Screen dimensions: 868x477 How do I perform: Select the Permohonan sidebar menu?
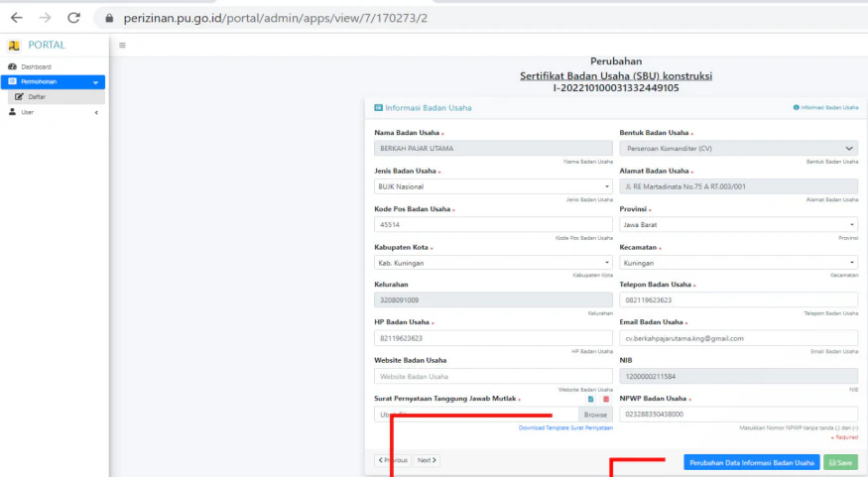[53, 82]
